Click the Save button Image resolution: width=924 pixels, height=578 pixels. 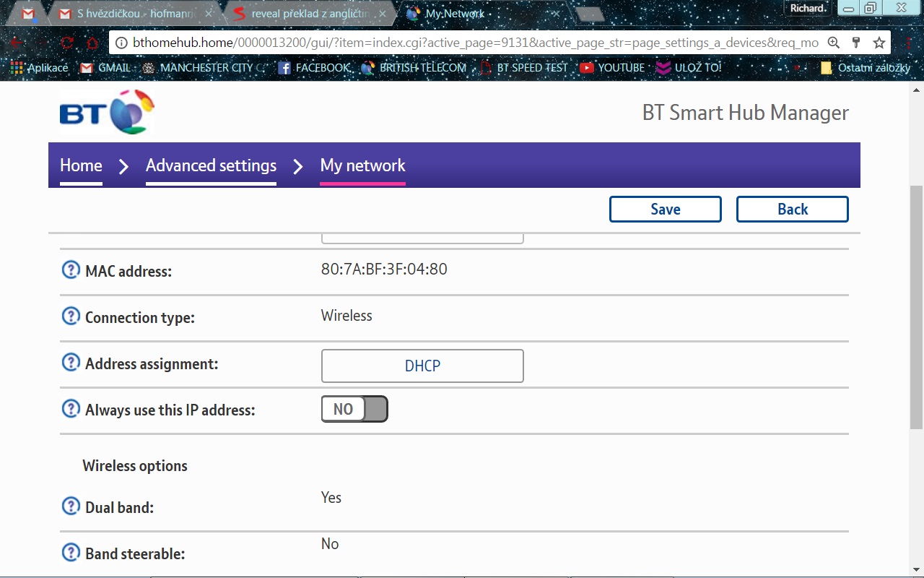pyautogui.click(x=665, y=210)
